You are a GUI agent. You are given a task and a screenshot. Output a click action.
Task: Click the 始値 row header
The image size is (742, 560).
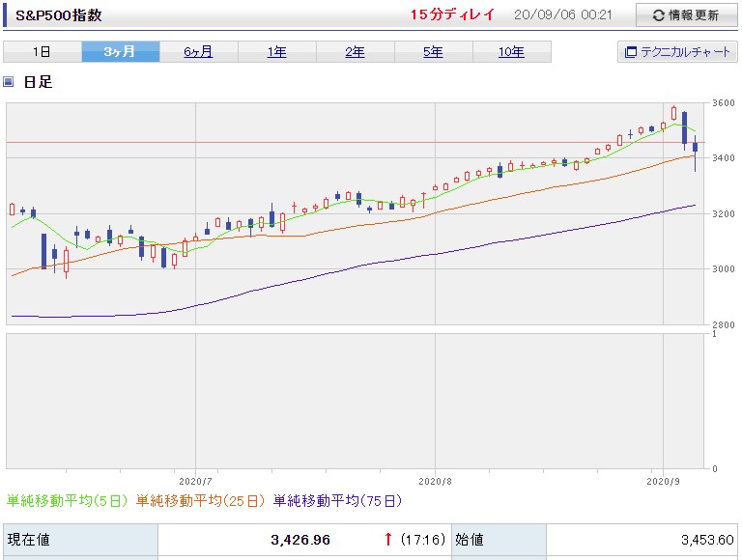(499, 540)
